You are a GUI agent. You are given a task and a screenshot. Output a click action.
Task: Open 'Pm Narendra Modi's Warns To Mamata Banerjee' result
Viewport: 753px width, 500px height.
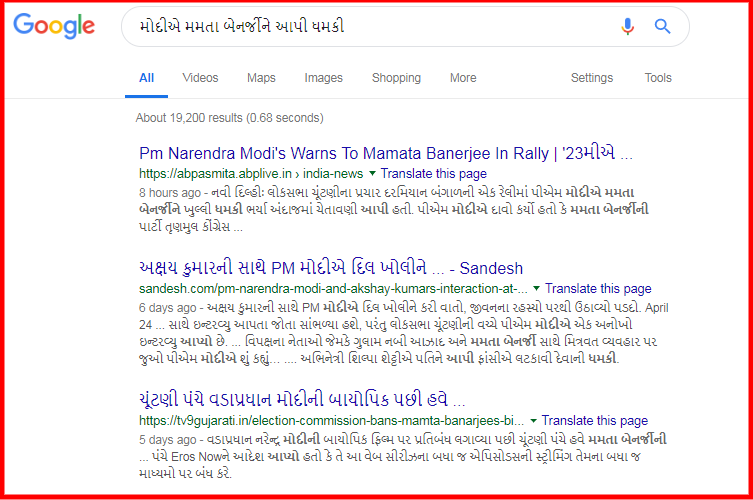(386, 153)
